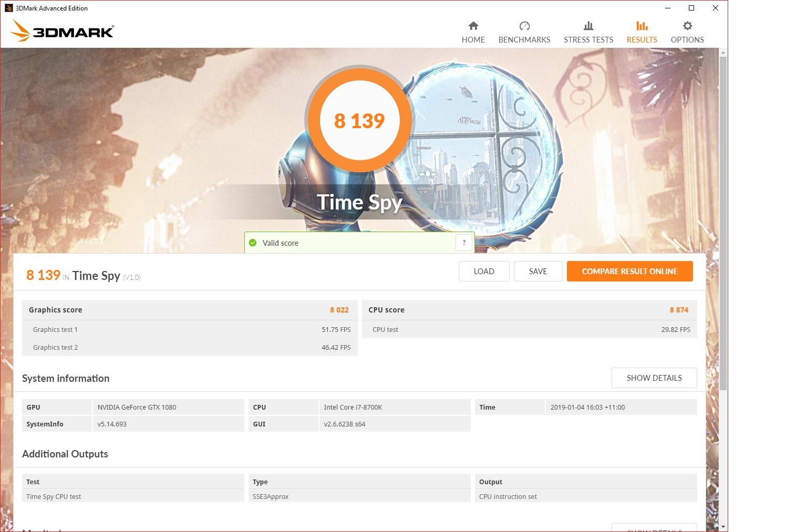807x532 pixels.
Task: Click the Benchmarks gauge icon
Action: pyautogui.click(x=524, y=26)
